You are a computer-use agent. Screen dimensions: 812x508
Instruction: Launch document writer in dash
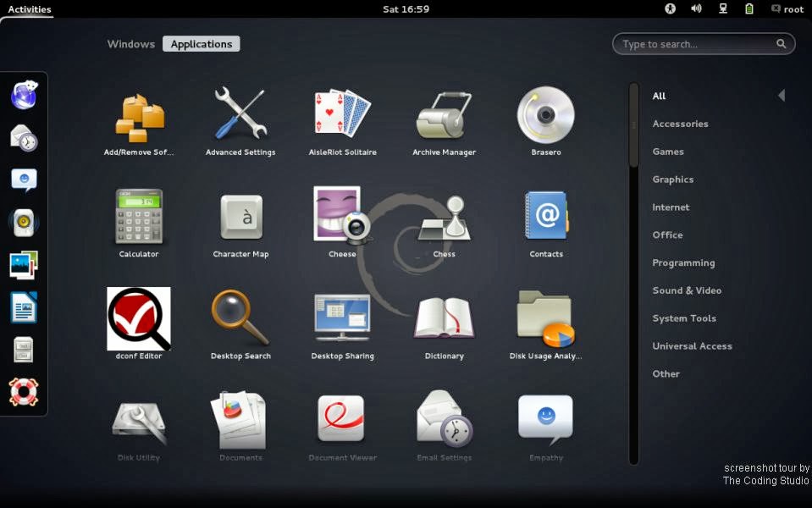(x=24, y=307)
